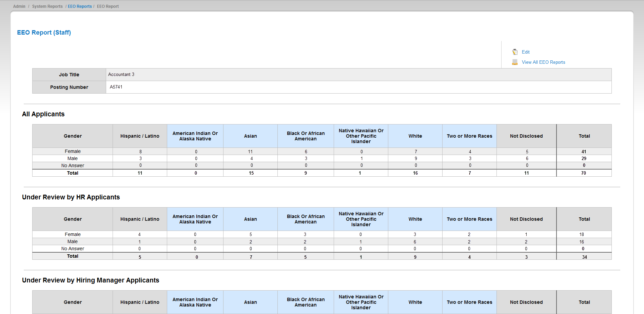Click the Not Disclosed header in the Hiring Manager table
This screenshot has height=314, width=644.
pyautogui.click(x=526, y=302)
